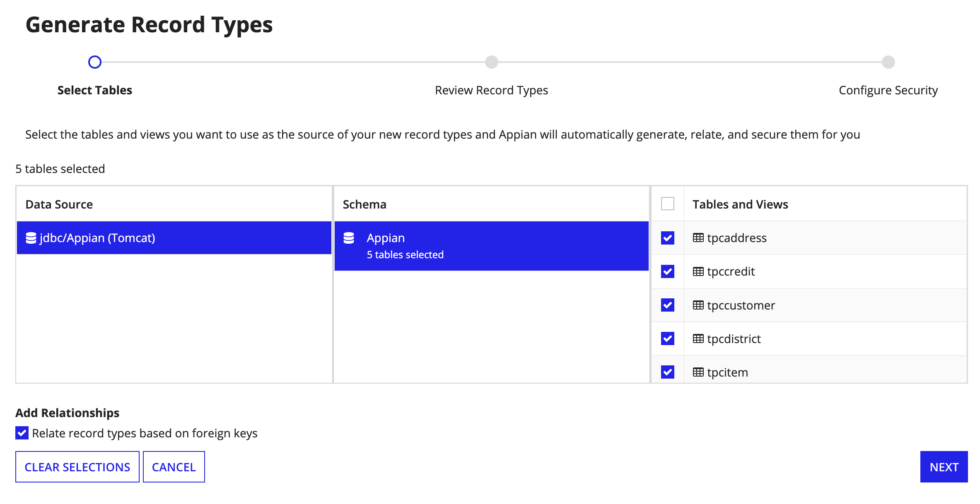
Task: Uncheck the tpccredit table checkbox
Action: click(x=668, y=271)
